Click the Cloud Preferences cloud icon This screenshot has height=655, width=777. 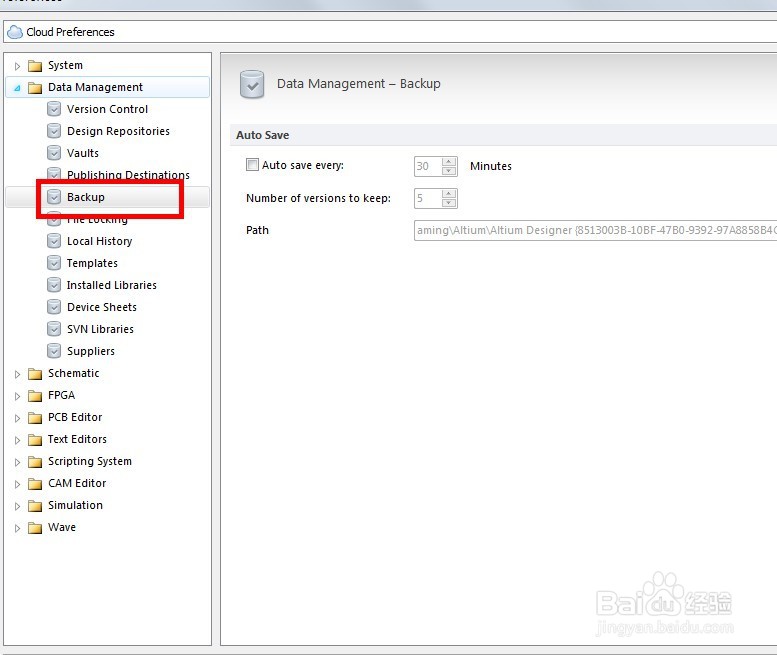(x=15, y=32)
